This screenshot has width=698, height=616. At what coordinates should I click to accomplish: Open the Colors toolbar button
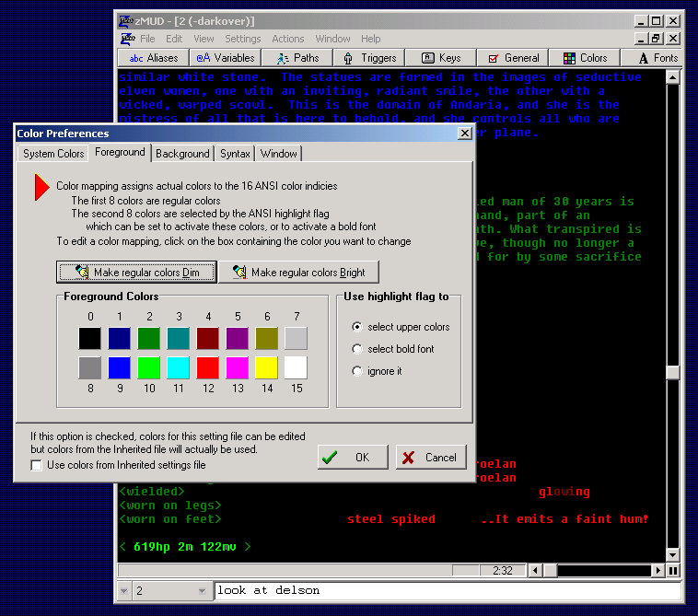point(585,58)
